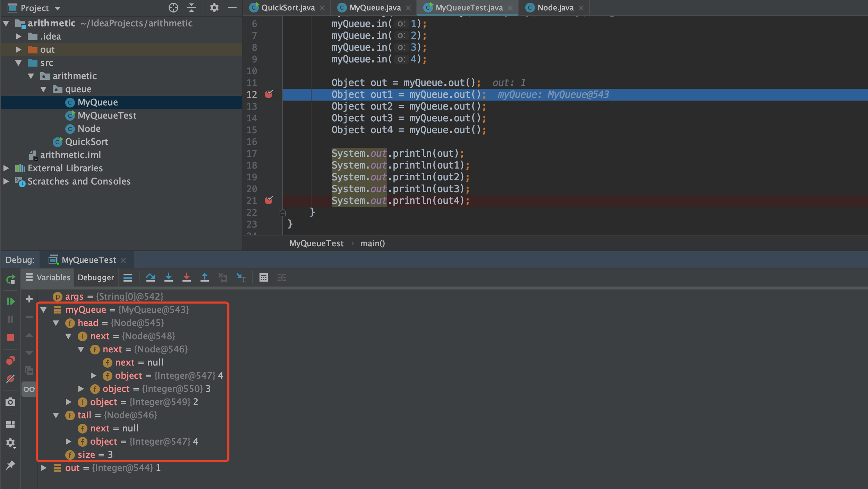
Task: Click the Run to Cursor icon
Action: click(241, 277)
